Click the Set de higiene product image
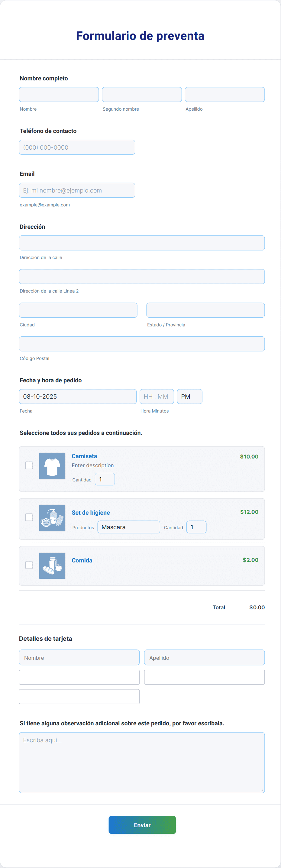The image size is (281, 868). pos(52,517)
